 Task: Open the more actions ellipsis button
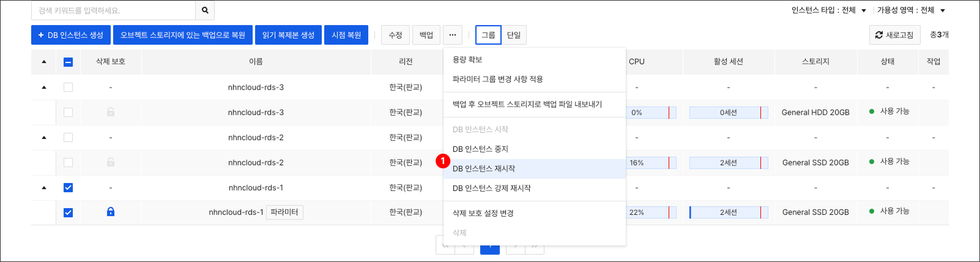(x=453, y=35)
